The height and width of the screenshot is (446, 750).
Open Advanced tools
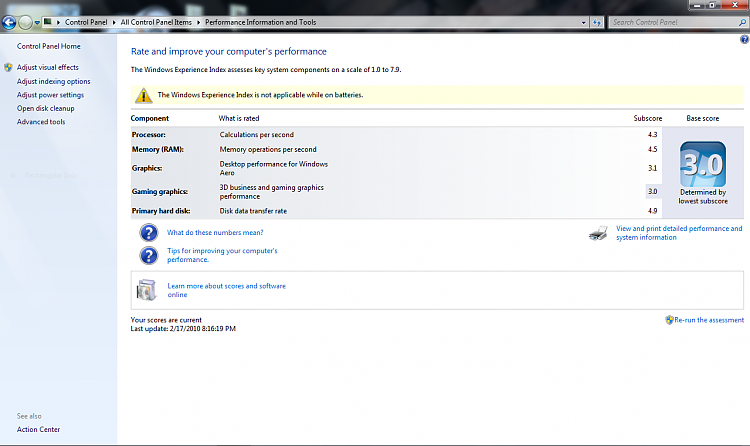tap(41, 122)
